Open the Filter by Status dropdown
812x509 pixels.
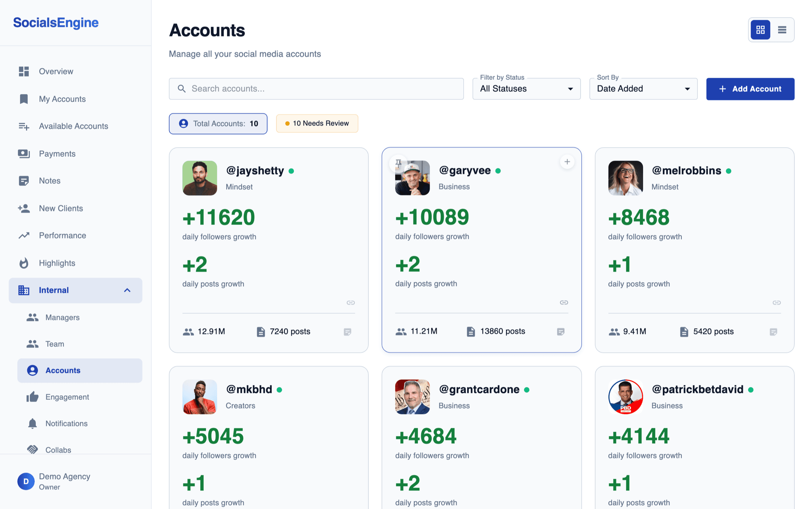point(526,89)
